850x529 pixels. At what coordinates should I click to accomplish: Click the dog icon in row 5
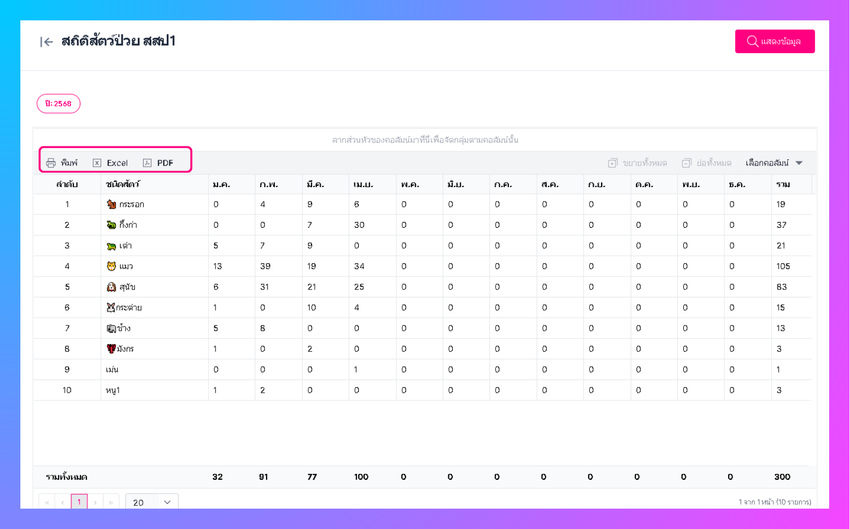pyautogui.click(x=111, y=287)
